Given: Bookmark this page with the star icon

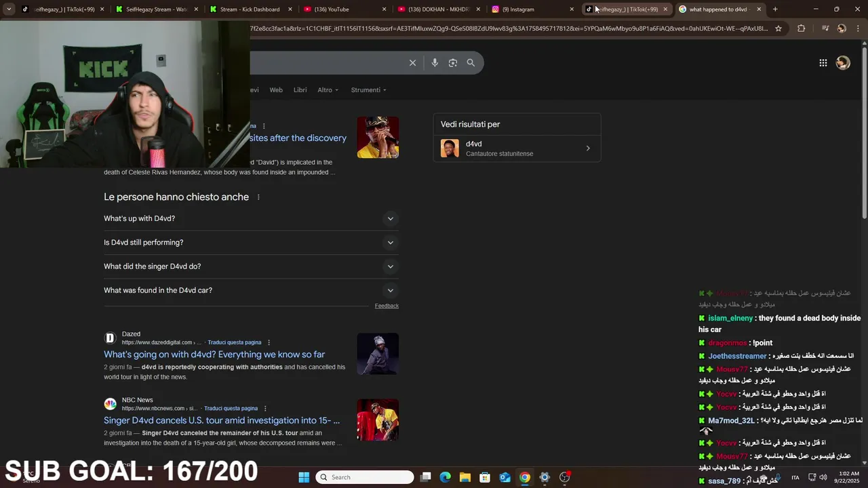Looking at the screenshot, I should (778, 28).
